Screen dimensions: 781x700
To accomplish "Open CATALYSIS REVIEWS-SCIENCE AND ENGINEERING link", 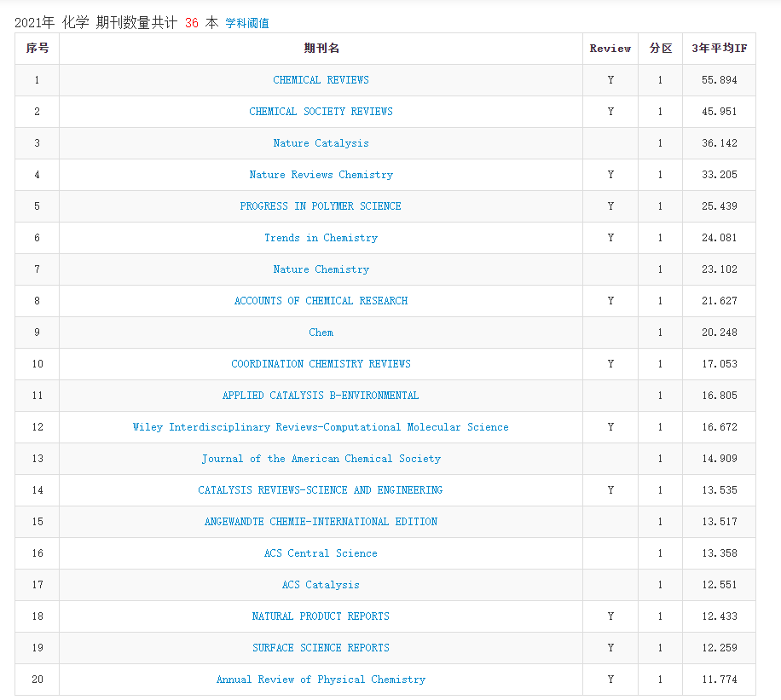I will tap(321, 489).
